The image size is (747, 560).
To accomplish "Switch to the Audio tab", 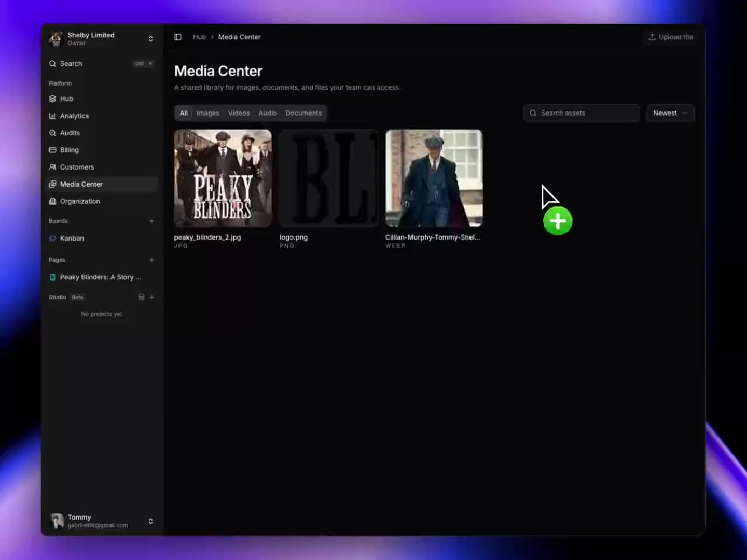I will tap(268, 113).
